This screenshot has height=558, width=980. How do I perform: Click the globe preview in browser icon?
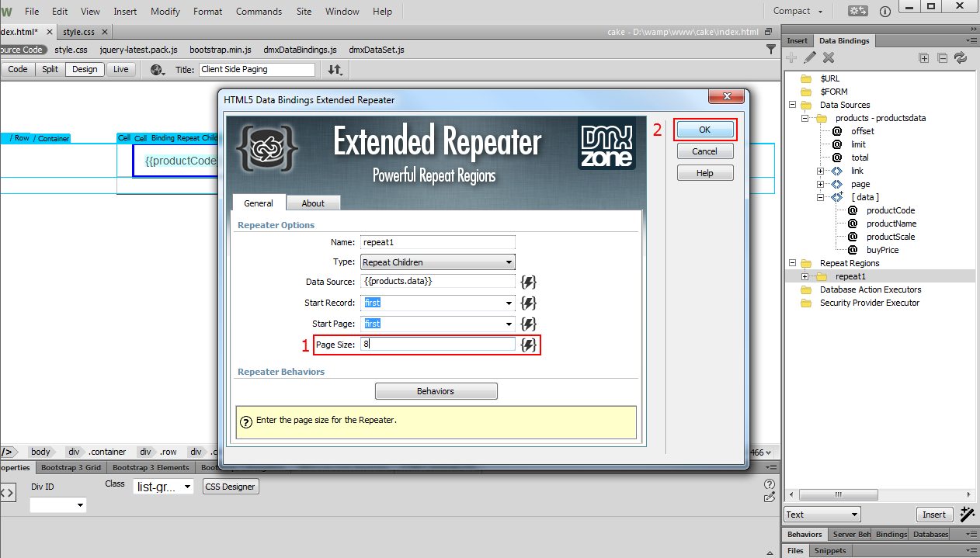pyautogui.click(x=158, y=70)
